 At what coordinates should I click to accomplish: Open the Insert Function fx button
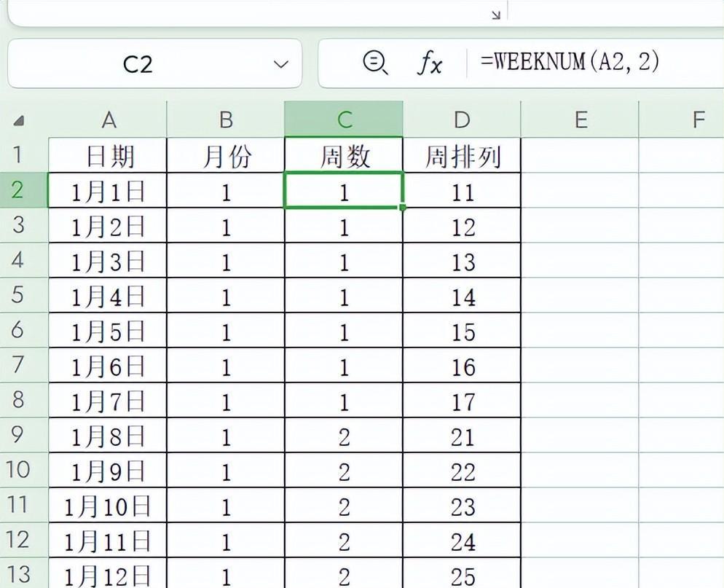[x=430, y=63]
